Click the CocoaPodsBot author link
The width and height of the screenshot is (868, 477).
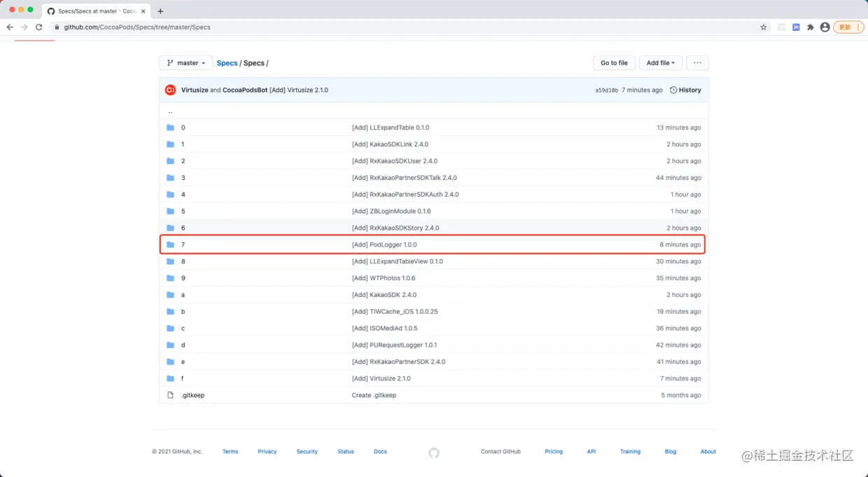(245, 90)
